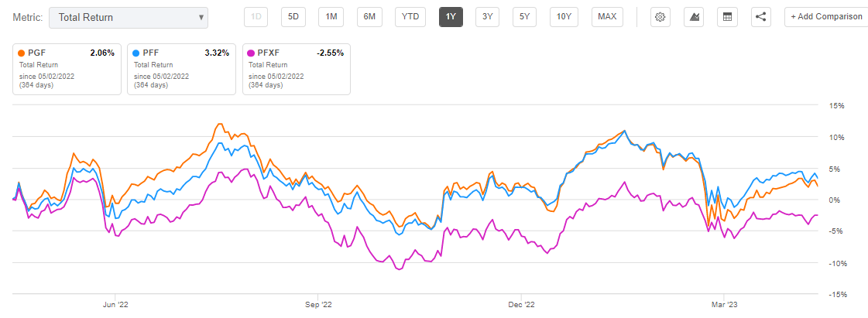The image size is (868, 318).
Task: Select the PFXF total return card
Action: 297,69
